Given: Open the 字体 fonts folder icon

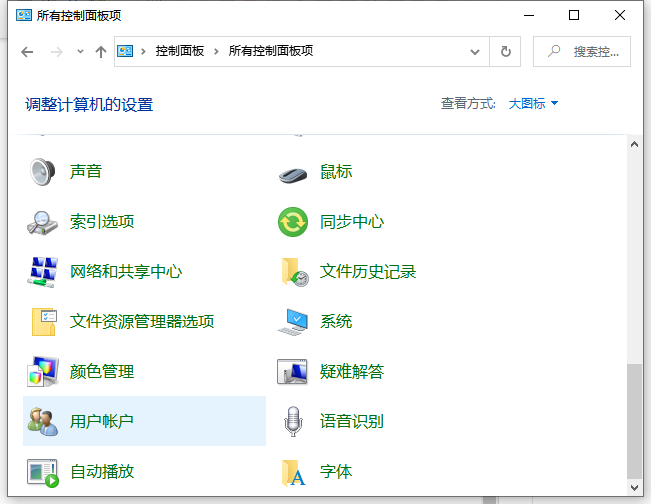Looking at the screenshot, I should pos(293,472).
